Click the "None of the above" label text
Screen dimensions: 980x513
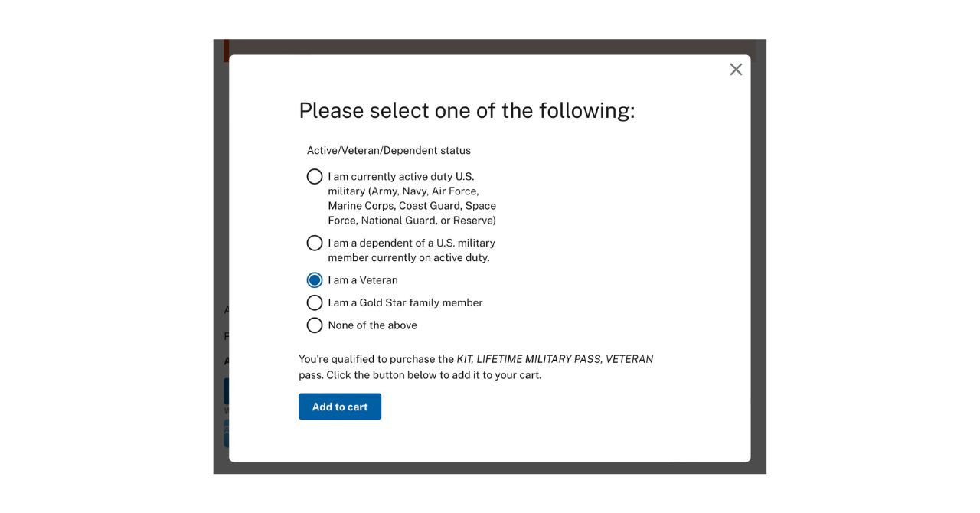(x=372, y=325)
